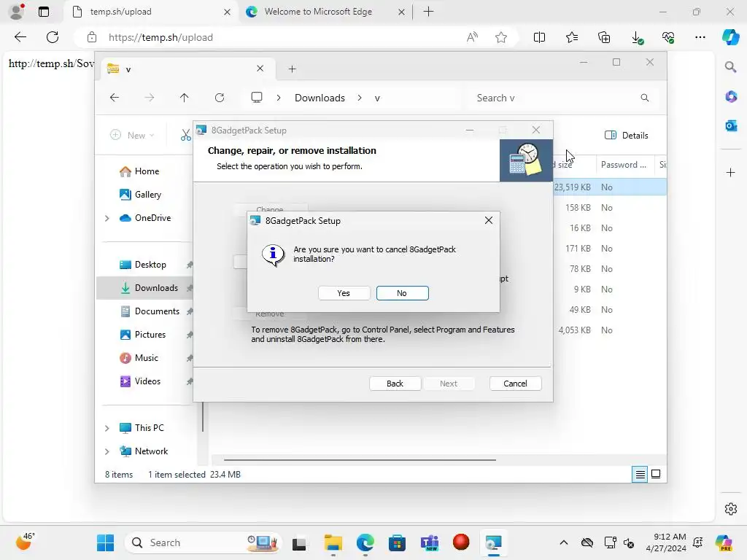Go back a page in Edge
The width and height of the screenshot is (747, 560).
point(20,37)
